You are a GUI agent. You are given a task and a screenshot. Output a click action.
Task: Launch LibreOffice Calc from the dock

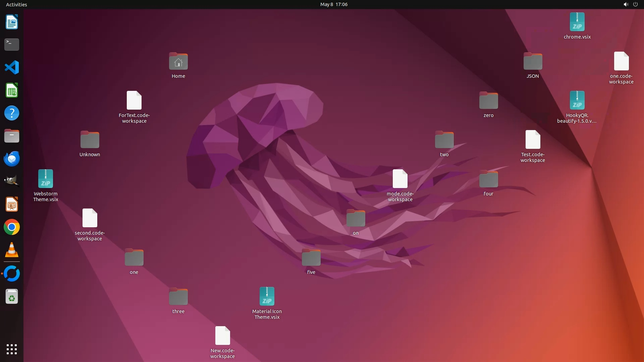point(12,90)
